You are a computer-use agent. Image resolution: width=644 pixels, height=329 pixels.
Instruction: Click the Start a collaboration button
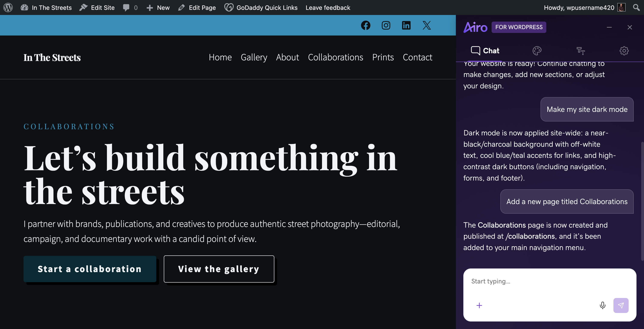pos(90,269)
